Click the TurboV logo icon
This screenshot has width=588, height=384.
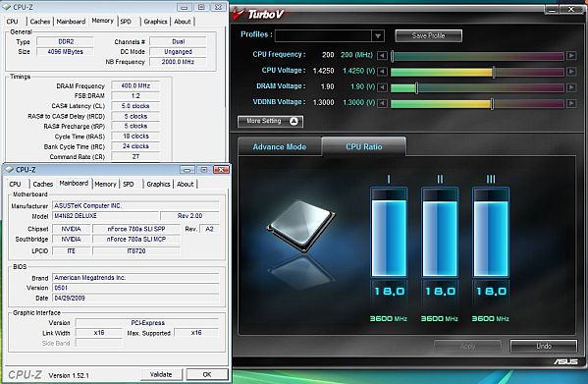(239, 15)
